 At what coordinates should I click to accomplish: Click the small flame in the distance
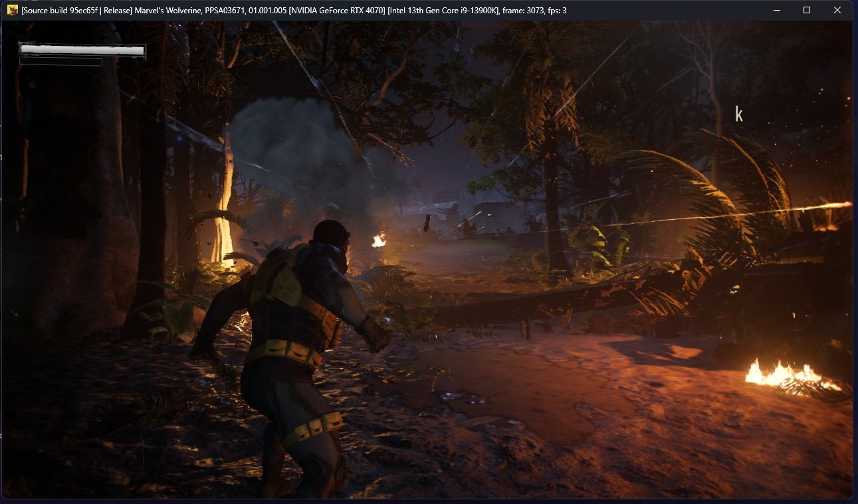[x=379, y=240]
